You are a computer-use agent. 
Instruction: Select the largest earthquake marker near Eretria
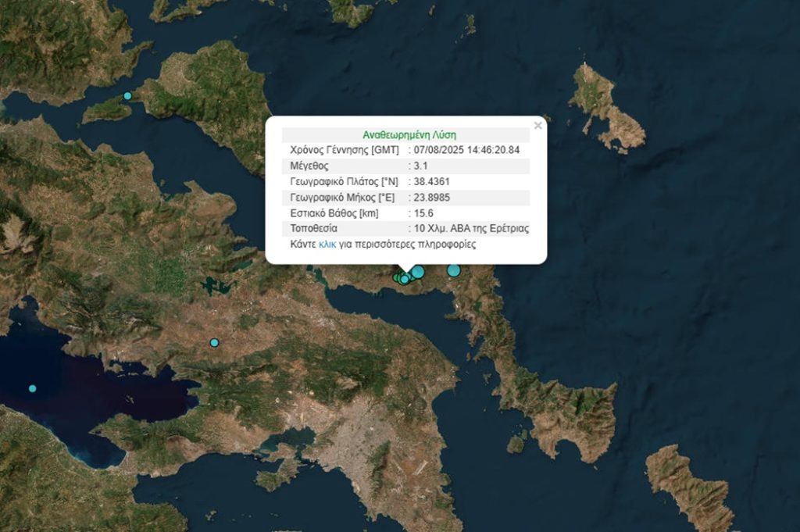coord(418,272)
